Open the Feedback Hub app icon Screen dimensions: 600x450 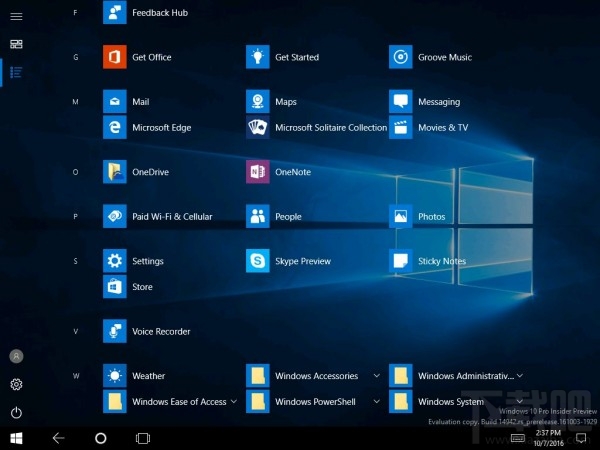coord(114,12)
